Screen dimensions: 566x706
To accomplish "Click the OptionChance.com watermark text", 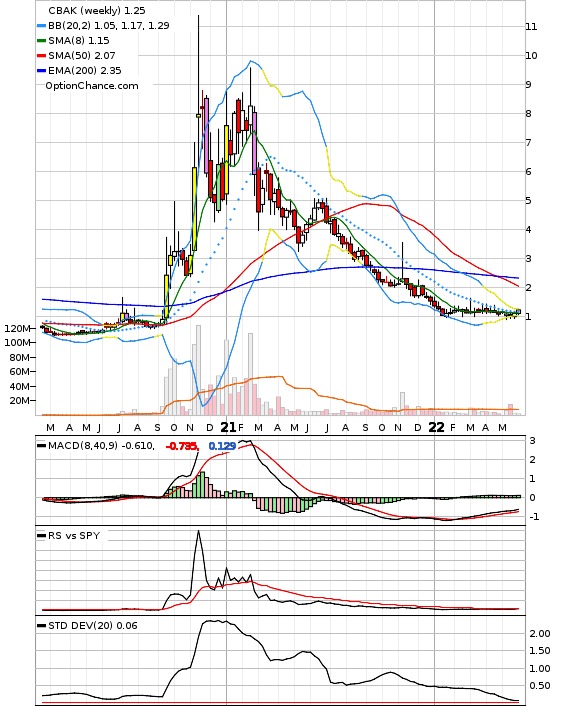I will pos(92,86).
